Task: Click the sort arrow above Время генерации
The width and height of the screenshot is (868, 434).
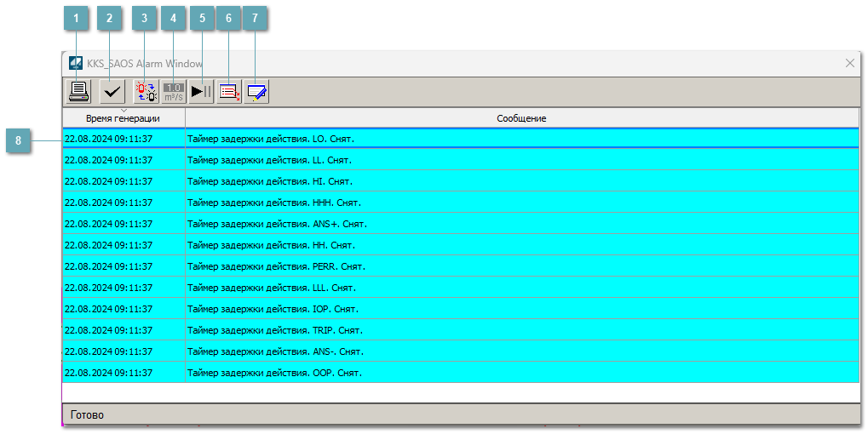Action: coord(124,111)
